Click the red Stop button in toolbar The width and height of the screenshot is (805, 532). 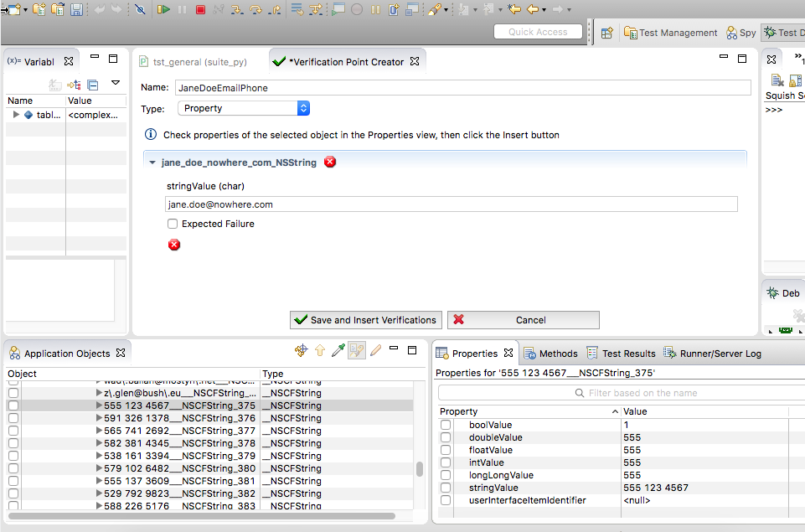click(200, 10)
